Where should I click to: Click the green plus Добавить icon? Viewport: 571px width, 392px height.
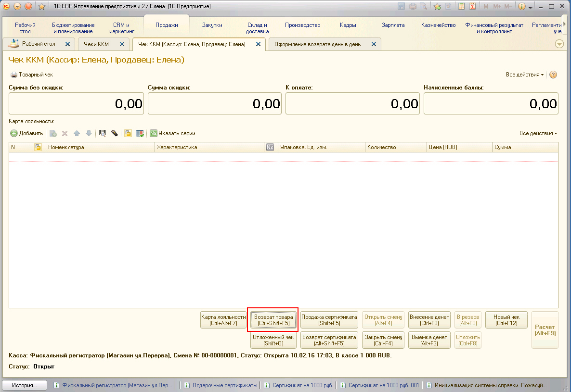(14, 133)
